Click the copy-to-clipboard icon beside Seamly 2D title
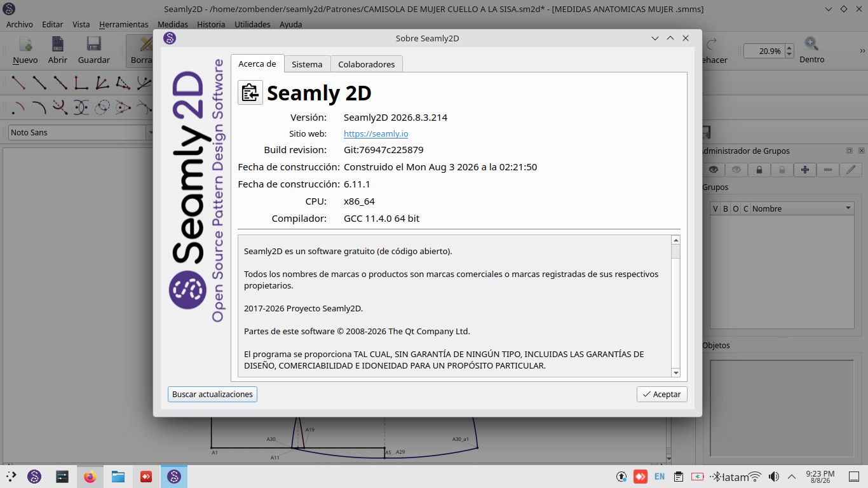 (x=250, y=93)
